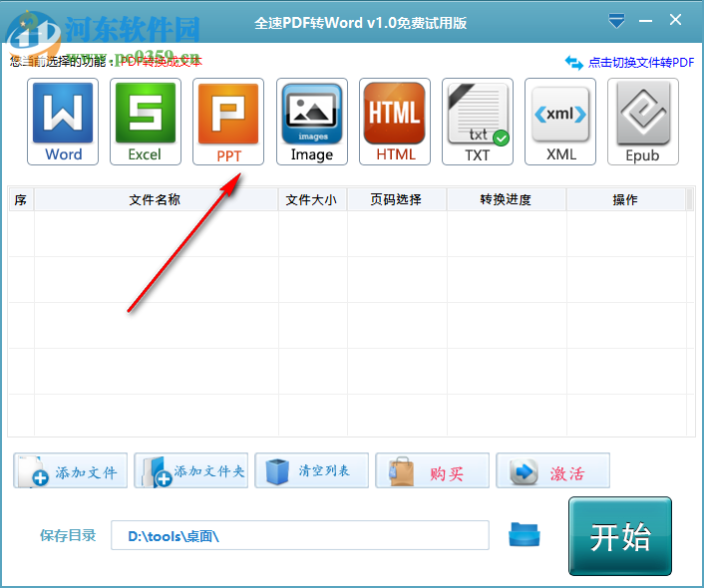Select the Word conversion format icon
The height and width of the screenshot is (588, 704).
tap(63, 122)
